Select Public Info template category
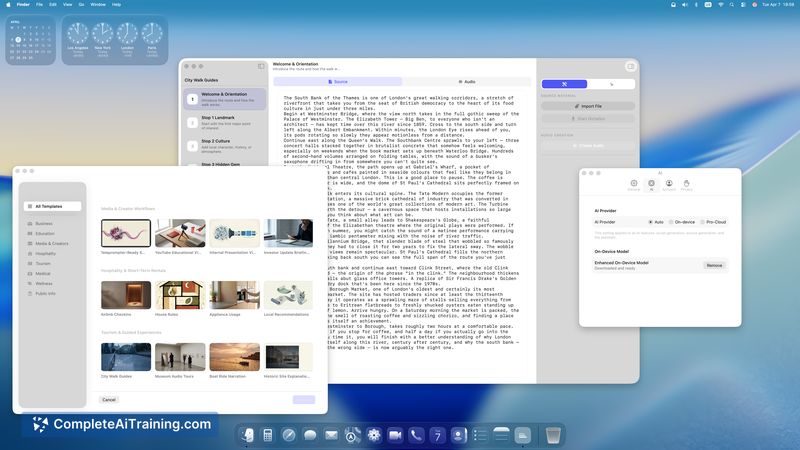The height and width of the screenshot is (450, 800). point(45,293)
